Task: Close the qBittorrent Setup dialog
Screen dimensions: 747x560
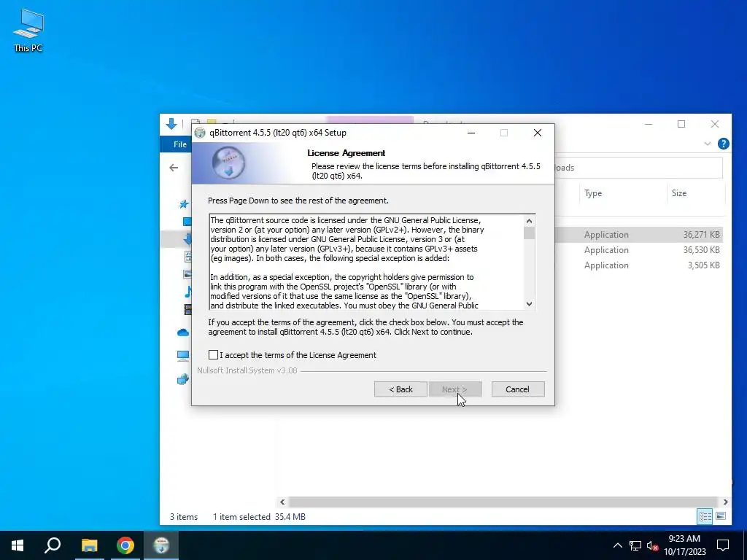Action: point(538,133)
